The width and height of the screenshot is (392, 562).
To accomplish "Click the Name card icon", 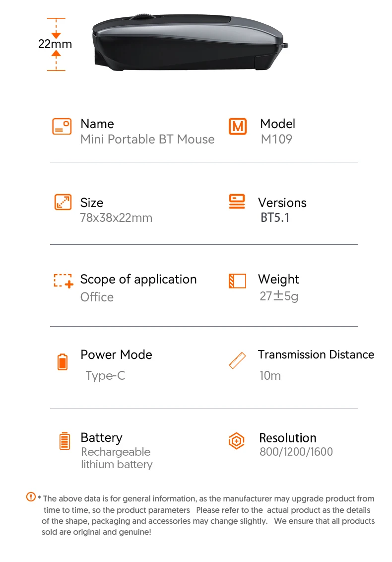I will (62, 127).
